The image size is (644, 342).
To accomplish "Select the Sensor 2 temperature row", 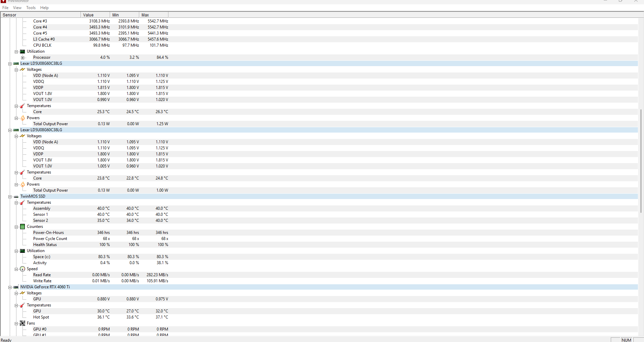I will [x=319, y=221].
